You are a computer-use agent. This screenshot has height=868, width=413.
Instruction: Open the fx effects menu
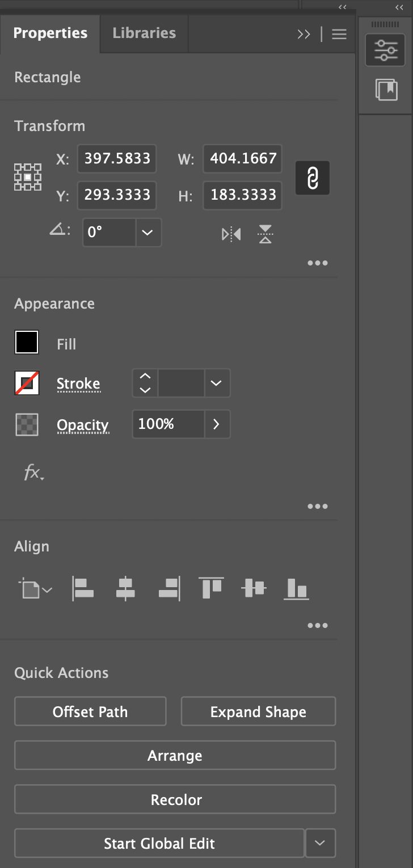pos(33,473)
